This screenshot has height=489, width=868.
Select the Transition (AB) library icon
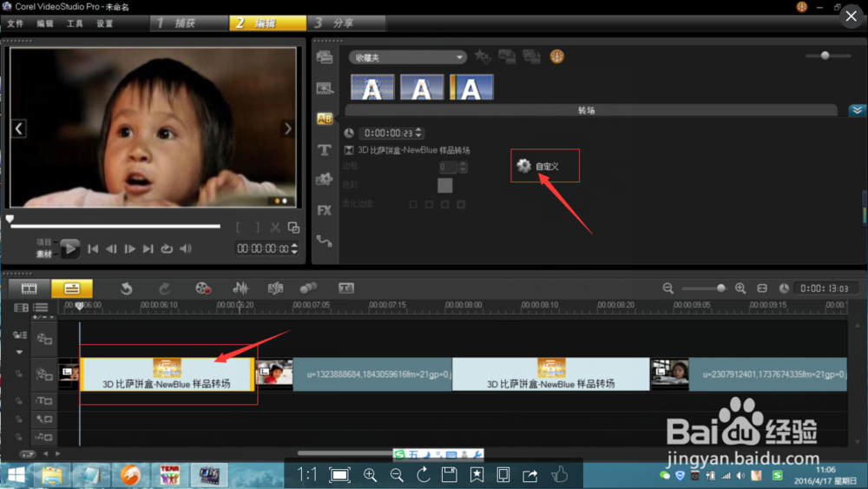point(325,118)
